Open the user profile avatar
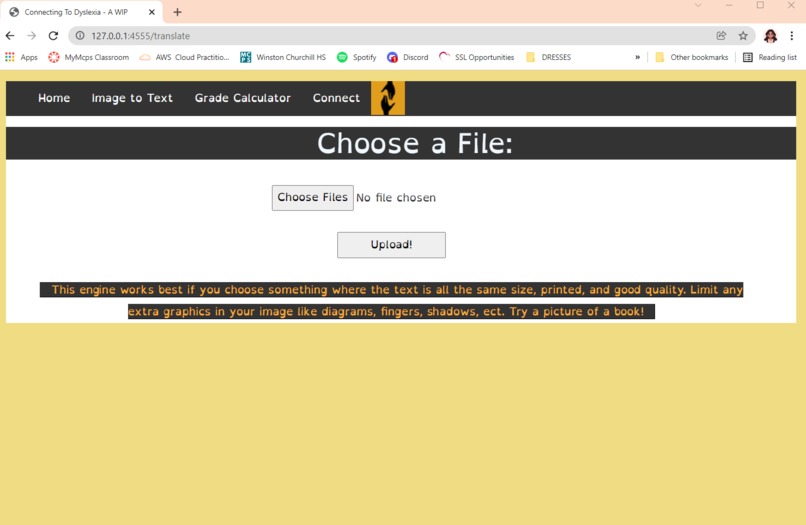Viewport: 806px width, 525px height. 770,35
